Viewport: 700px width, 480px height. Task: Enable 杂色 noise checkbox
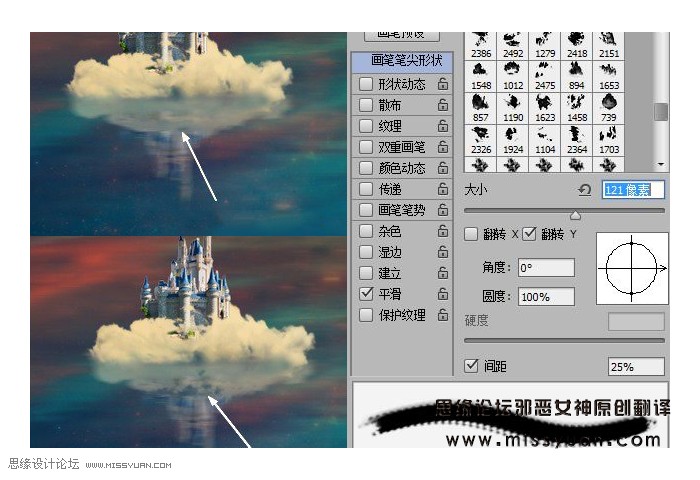(x=366, y=231)
